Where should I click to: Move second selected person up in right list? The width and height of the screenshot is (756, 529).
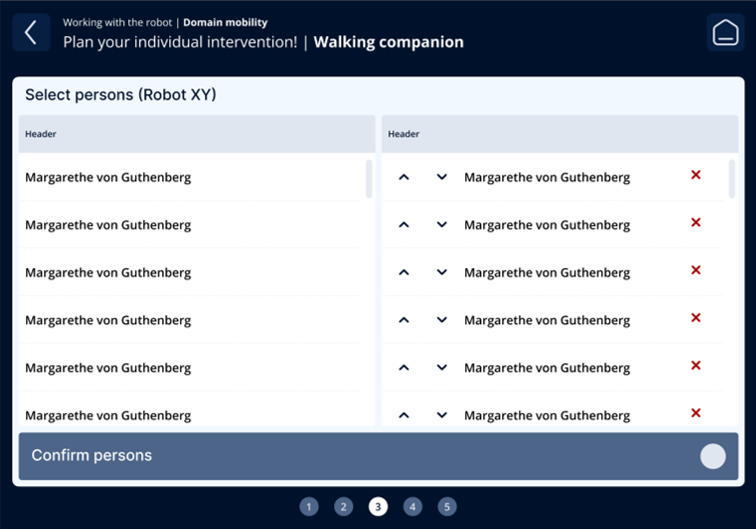[x=404, y=225]
